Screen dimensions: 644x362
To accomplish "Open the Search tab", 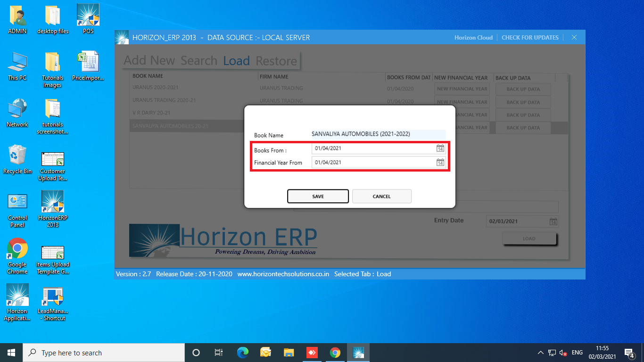I will point(198,61).
